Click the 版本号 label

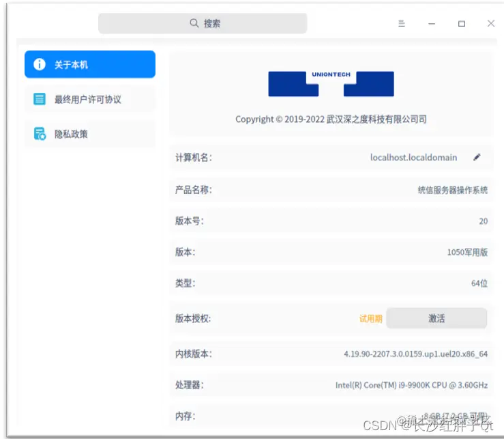coord(190,221)
